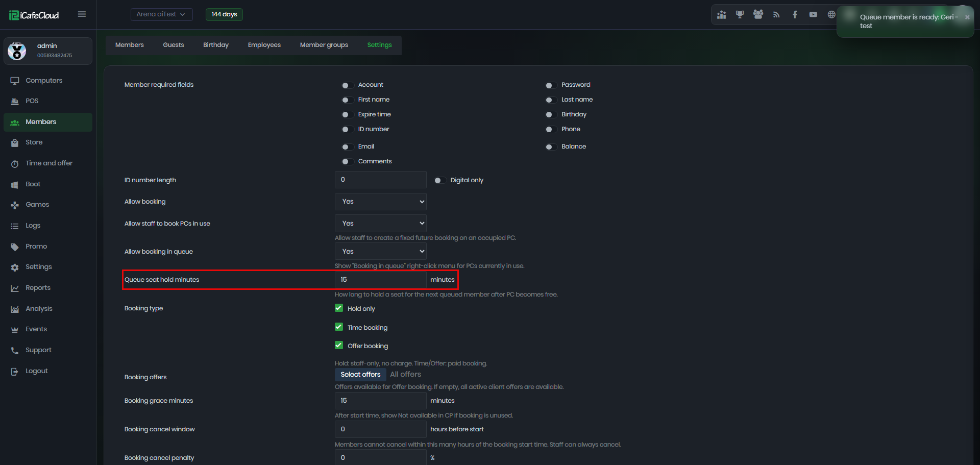The image size is (980, 465).
Task: Open the Facebook icon link
Action: click(795, 14)
